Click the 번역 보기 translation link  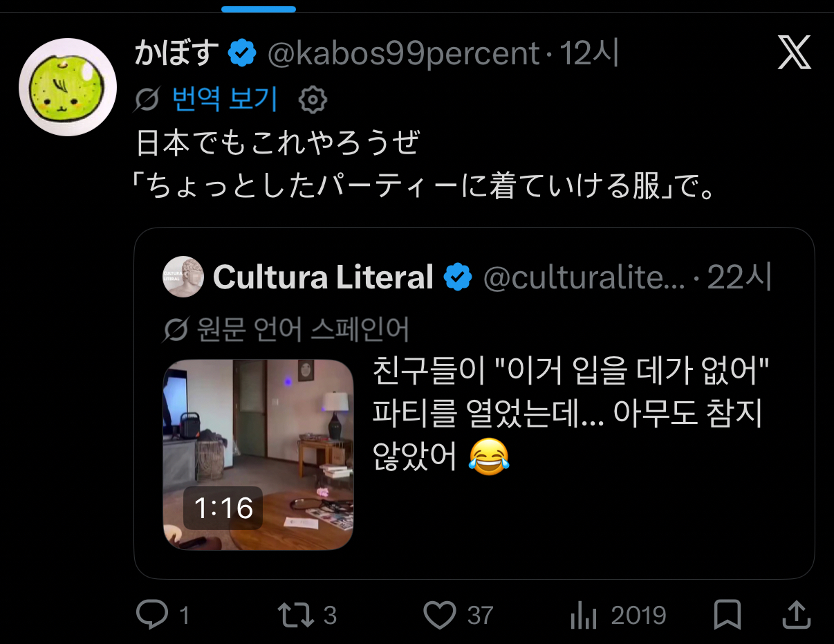click(x=225, y=100)
